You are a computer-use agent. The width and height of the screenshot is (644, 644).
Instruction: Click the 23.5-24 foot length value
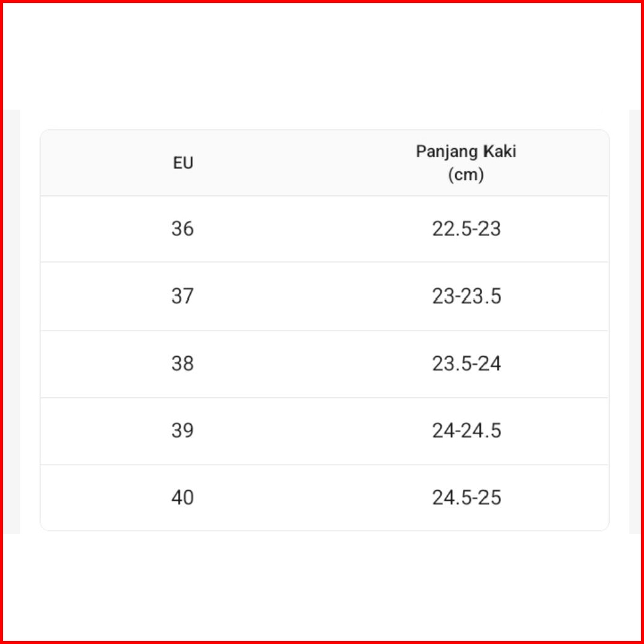pyautogui.click(x=466, y=364)
